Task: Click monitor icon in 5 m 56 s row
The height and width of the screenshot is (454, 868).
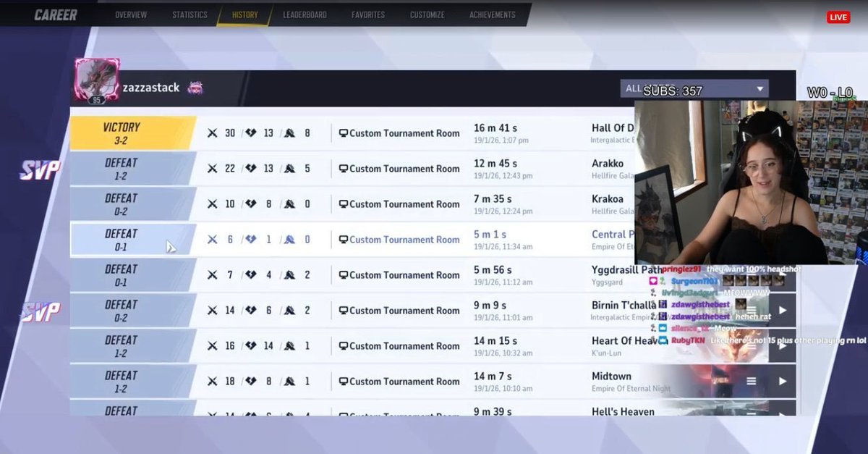Action: click(x=344, y=275)
